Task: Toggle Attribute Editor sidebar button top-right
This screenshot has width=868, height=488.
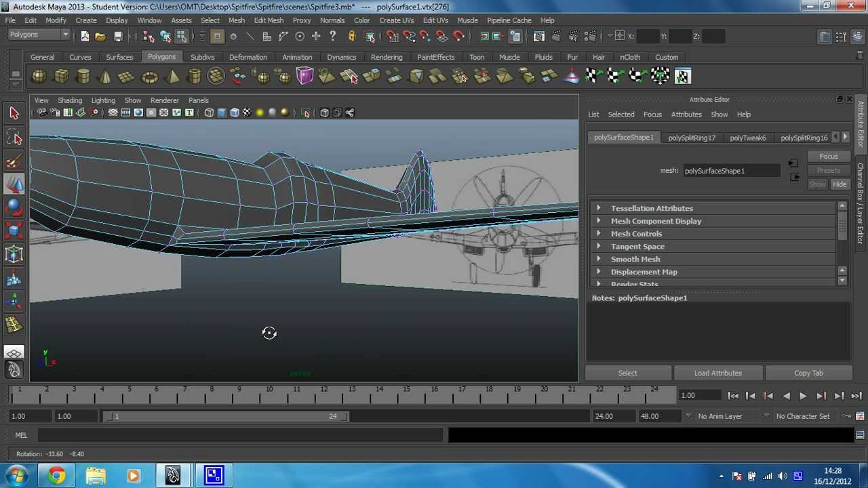Action: 825,37
